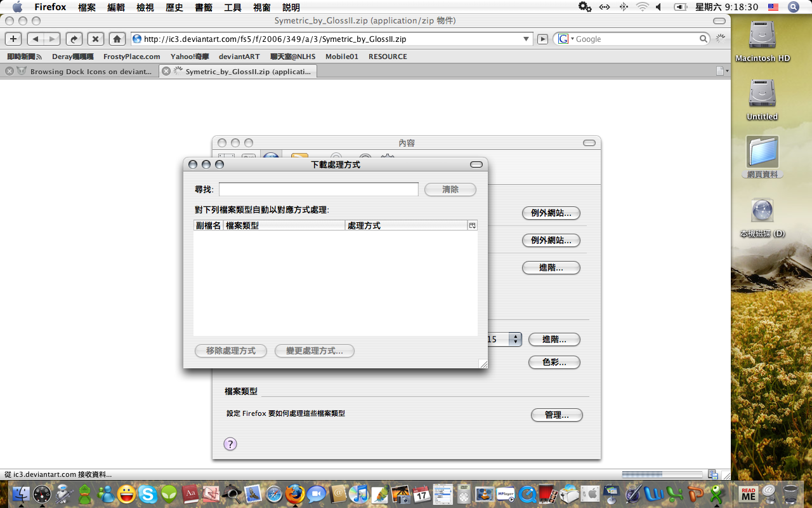
Task: Launch Skype from the Dock
Action: [x=147, y=494]
